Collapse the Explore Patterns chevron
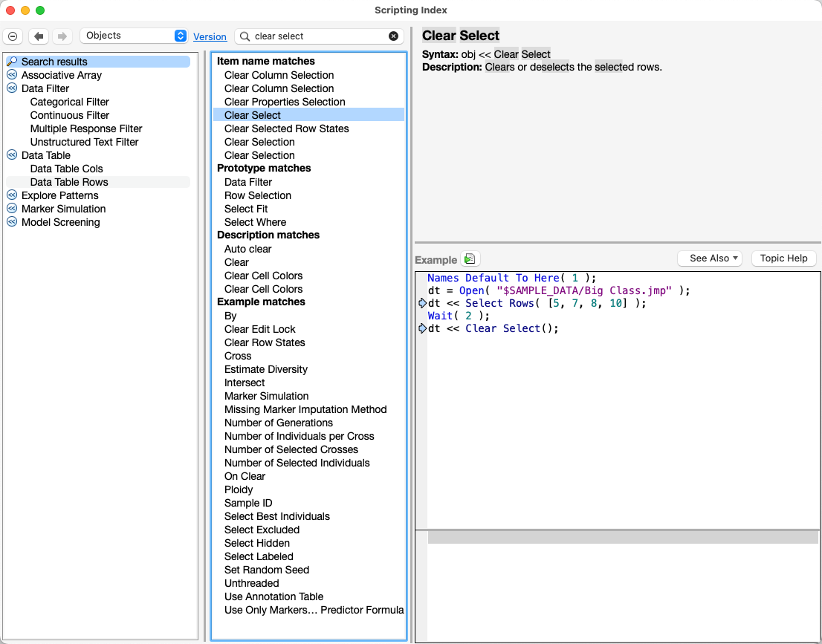Image resolution: width=822 pixels, height=644 pixels. tap(11, 195)
